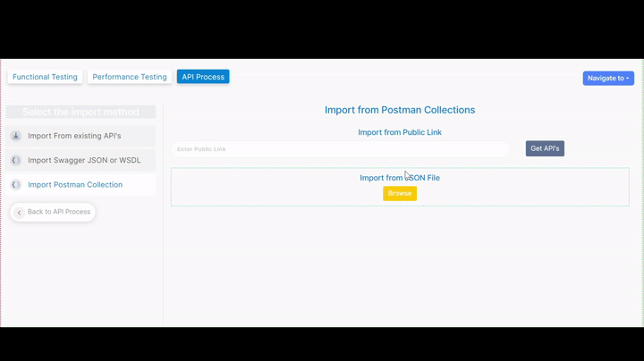The image size is (644, 361).
Task: Click the braces icon beside Import Postman Collection
Action: coord(16,185)
